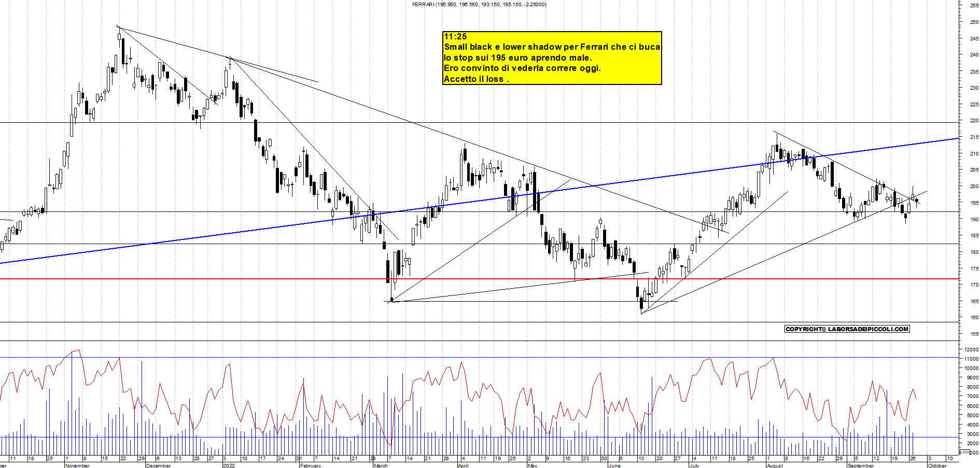Viewport: 980px width, 468px height.
Task: Click the 'Accetto il loss .' line
Action: pyautogui.click(x=476, y=79)
